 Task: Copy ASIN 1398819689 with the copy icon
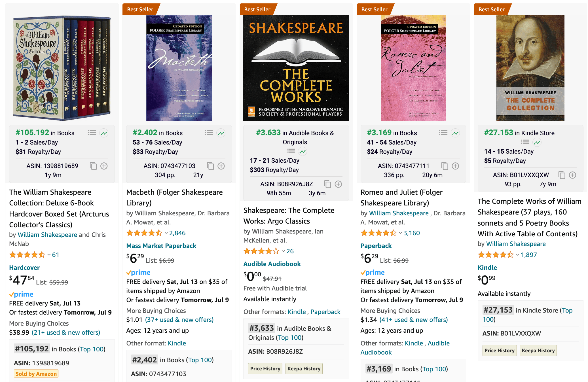[x=93, y=166]
